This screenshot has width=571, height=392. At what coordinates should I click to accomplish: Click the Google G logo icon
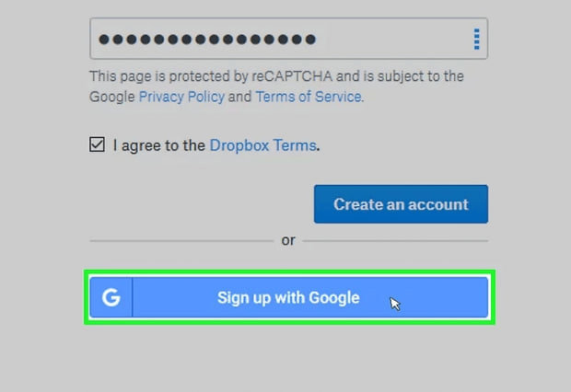coord(111,297)
